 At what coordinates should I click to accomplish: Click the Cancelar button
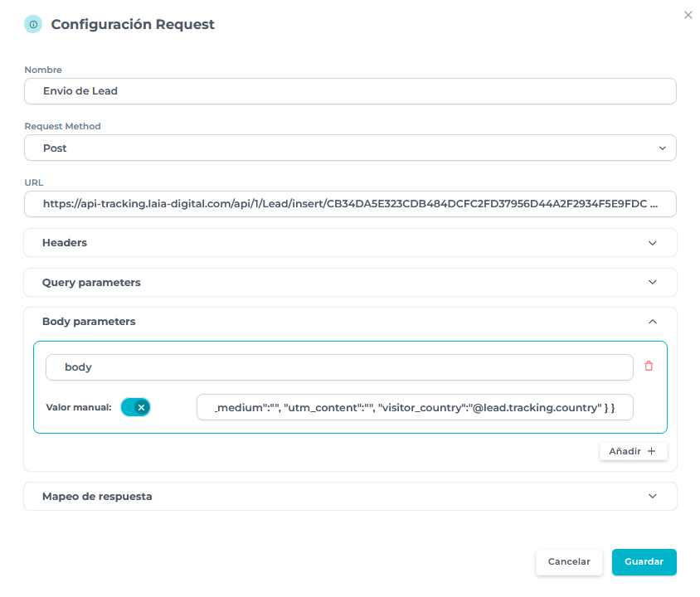tap(569, 561)
